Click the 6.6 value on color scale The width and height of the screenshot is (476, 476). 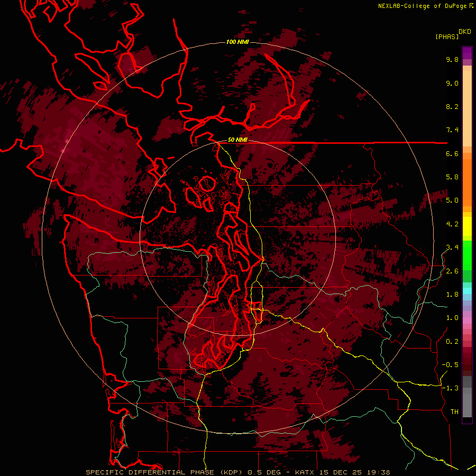pyautogui.click(x=452, y=153)
